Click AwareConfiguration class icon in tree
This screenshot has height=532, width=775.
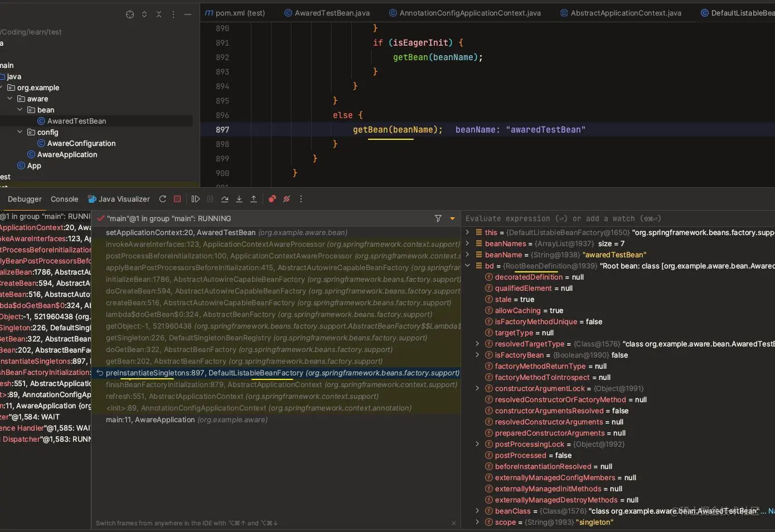point(41,143)
